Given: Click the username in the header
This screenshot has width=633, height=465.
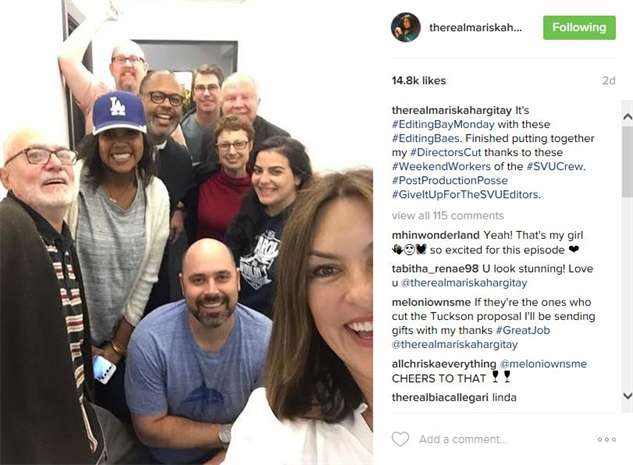Looking at the screenshot, I should [x=476, y=27].
